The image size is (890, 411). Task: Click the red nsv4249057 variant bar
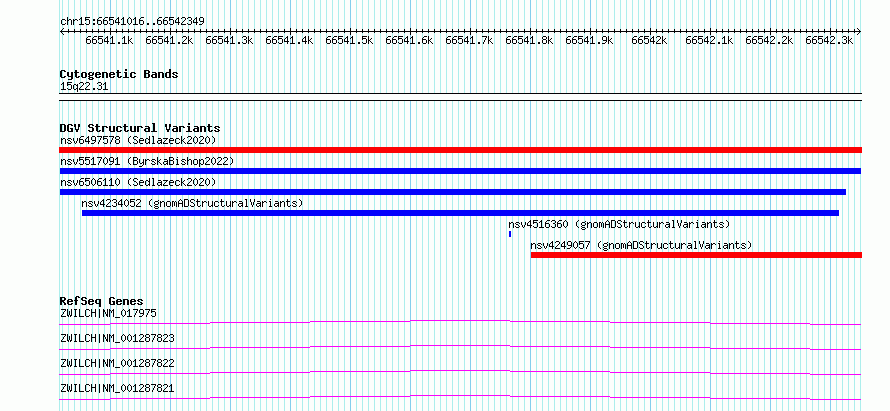pos(696,255)
